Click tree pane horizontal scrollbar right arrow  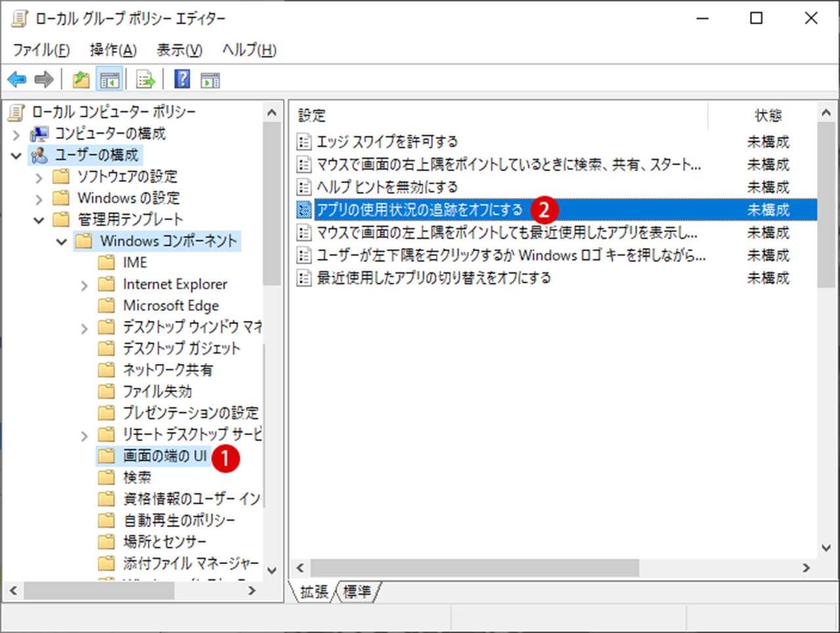[252, 590]
